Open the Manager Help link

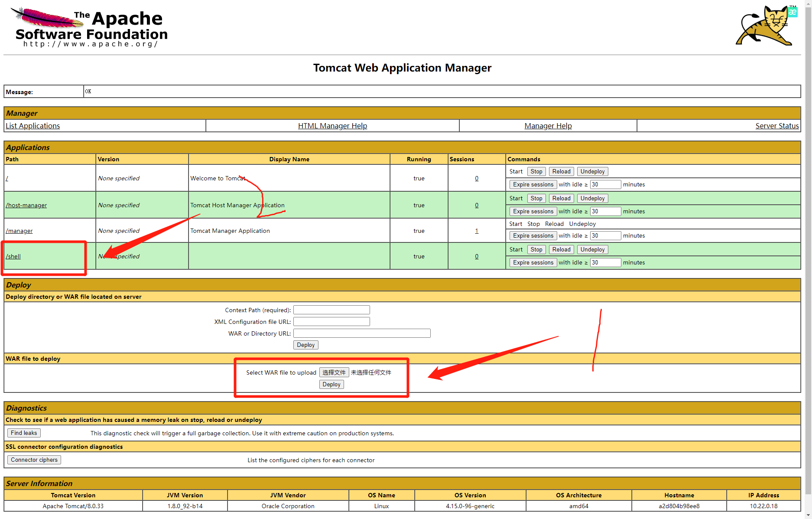pos(548,126)
